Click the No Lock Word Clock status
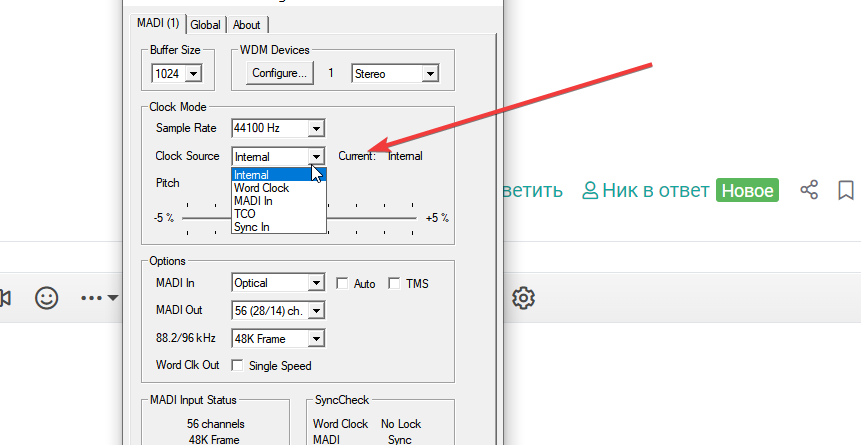The width and height of the screenshot is (861, 445). [401, 424]
